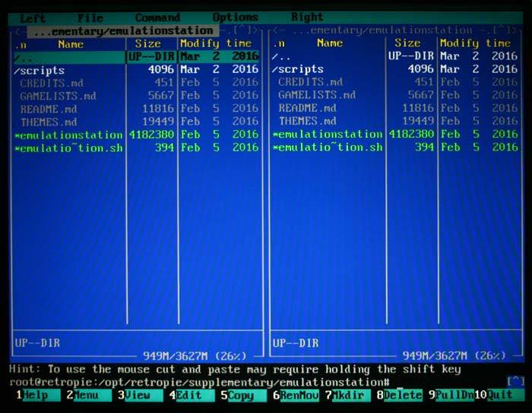The height and width of the screenshot is (413, 532).
Task: Click left panel history back arrow
Action: click(19, 32)
